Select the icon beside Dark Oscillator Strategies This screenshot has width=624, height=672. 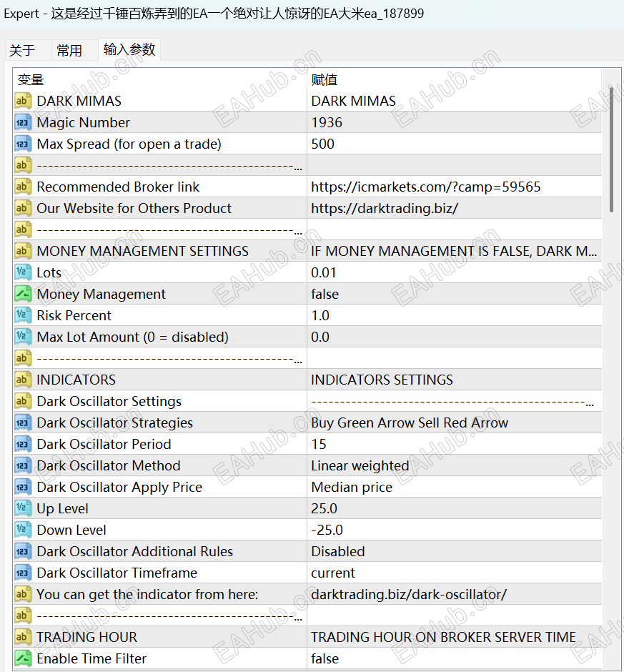click(23, 423)
